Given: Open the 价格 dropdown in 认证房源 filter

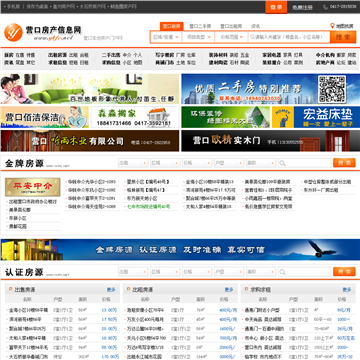Looking at the screenshot, I should (197, 272).
